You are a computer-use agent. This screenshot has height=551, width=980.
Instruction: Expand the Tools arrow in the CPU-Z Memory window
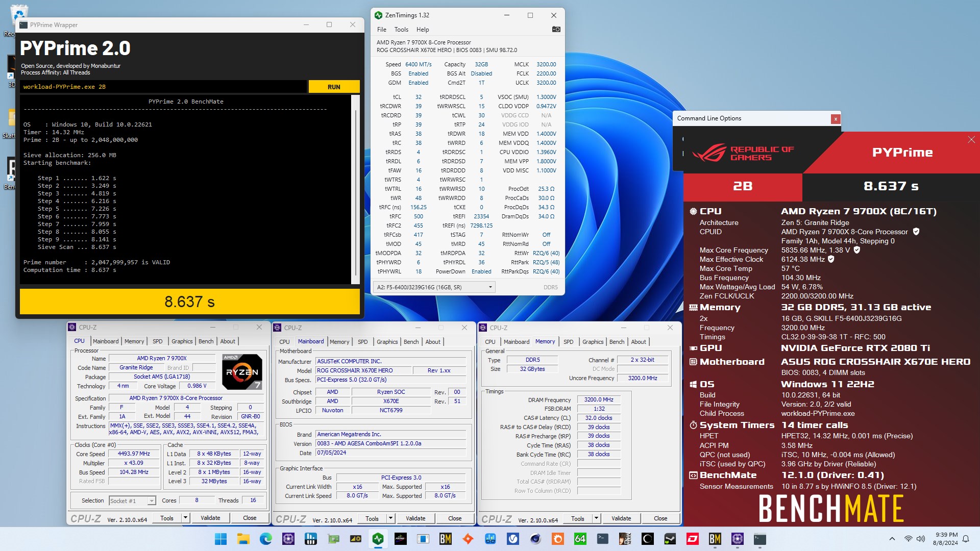596,518
